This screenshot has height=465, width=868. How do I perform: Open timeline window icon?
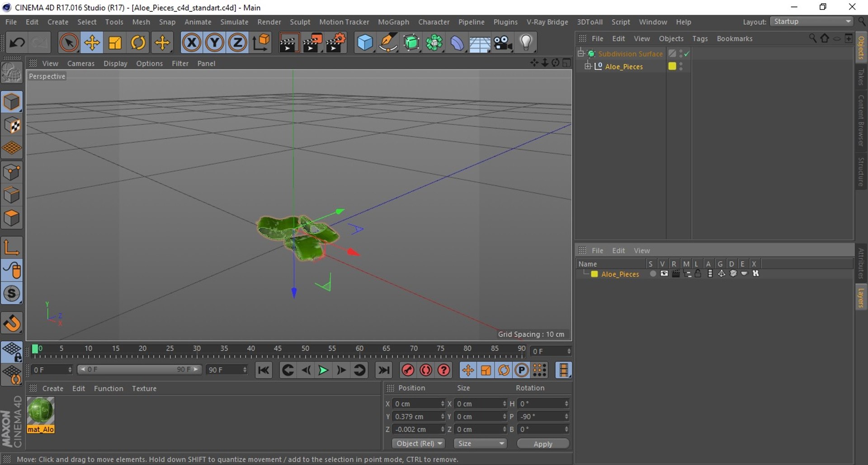point(563,370)
